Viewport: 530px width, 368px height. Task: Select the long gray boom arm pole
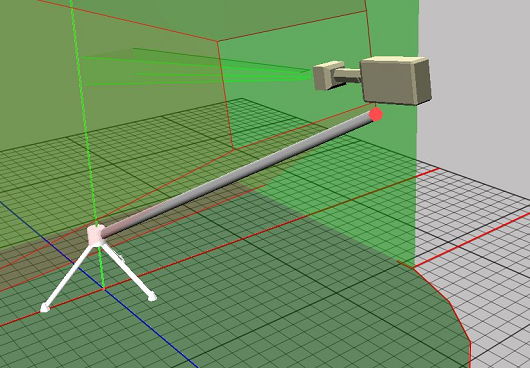pyautogui.click(x=237, y=176)
